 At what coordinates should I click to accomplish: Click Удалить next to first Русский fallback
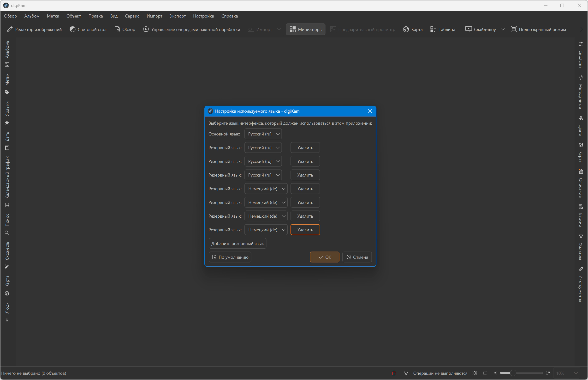(x=305, y=147)
